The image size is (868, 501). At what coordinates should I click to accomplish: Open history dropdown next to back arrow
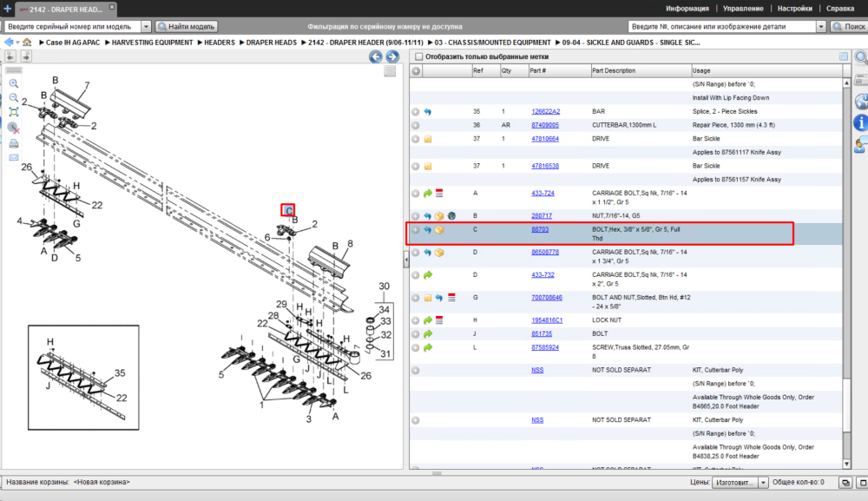click(x=17, y=43)
